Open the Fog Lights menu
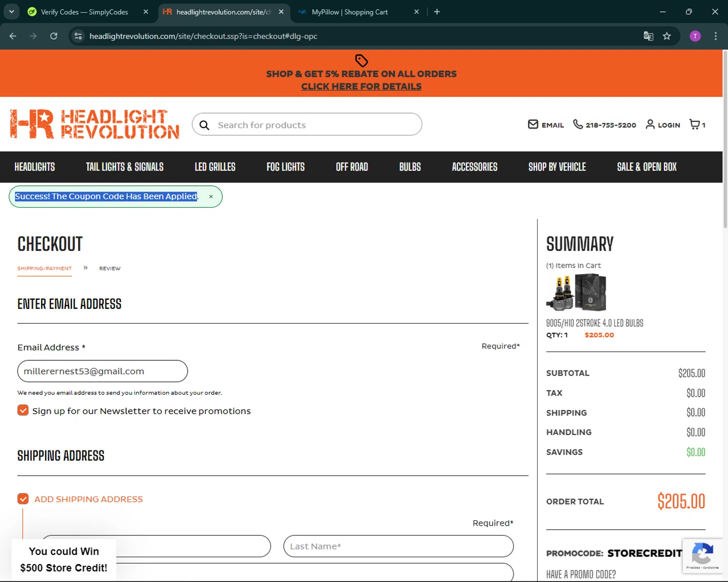728x582 pixels. point(285,167)
